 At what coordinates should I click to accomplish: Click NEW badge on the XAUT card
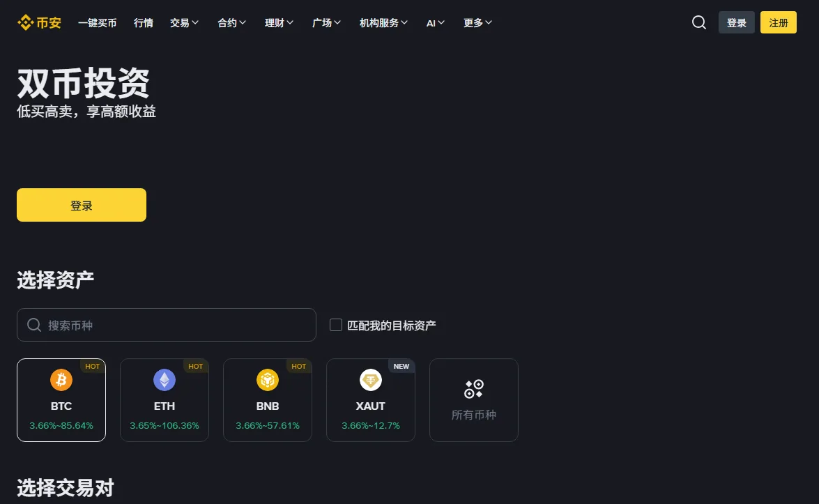(x=401, y=366)
